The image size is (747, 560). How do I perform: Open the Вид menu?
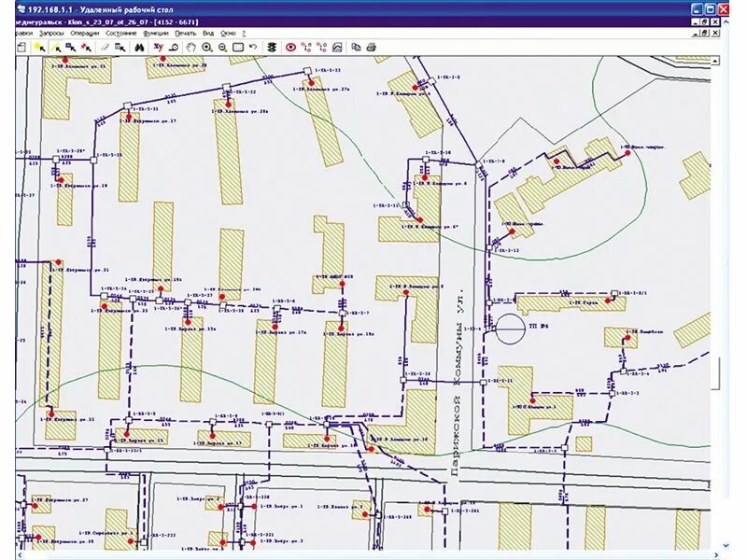pos(208,34)
